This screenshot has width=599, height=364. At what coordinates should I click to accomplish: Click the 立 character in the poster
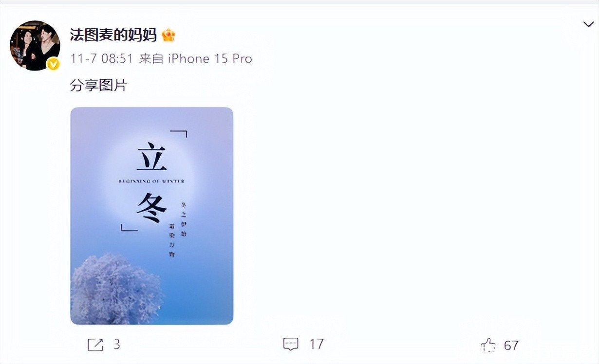pos(151,157)
